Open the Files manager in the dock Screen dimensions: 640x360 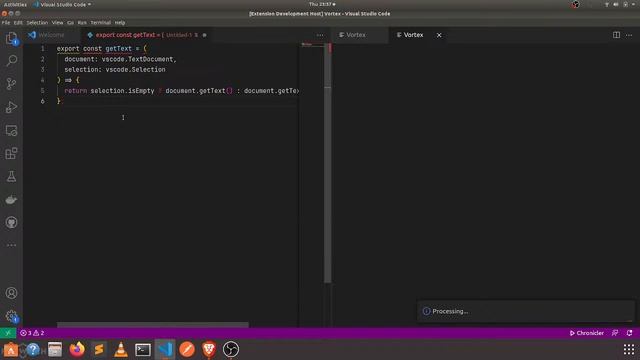point(55,349)
